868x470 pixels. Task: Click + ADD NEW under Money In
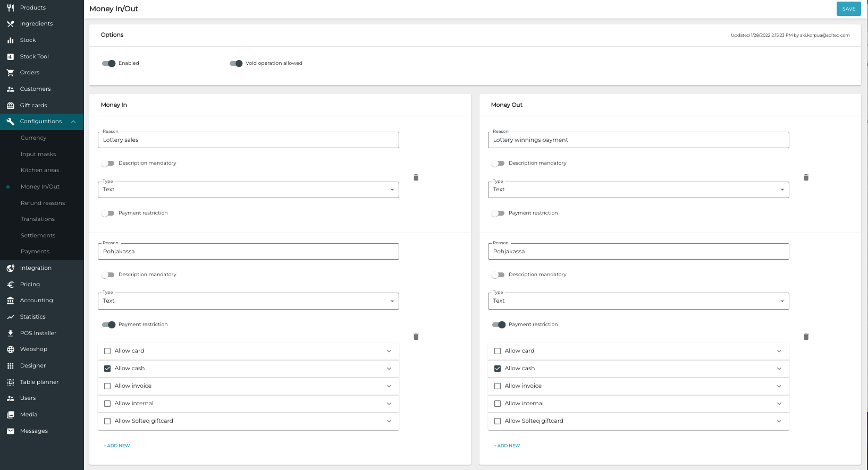tap(117, 446)
